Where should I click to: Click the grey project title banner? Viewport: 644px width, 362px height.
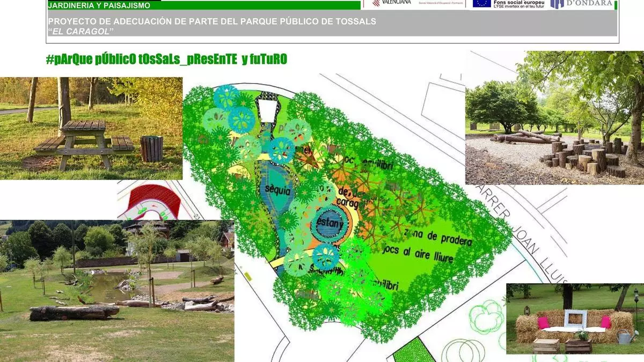(333, 26)
